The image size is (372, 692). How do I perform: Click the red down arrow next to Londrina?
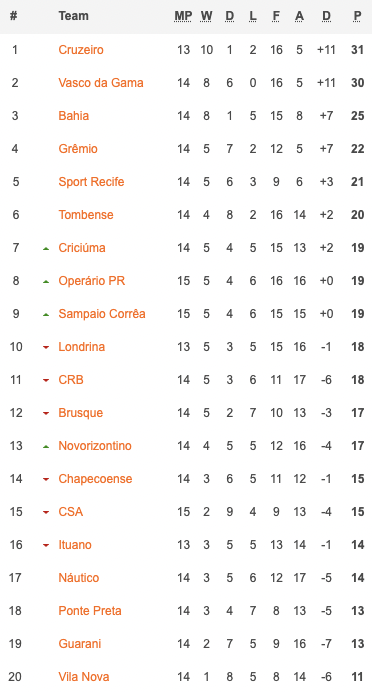tap(45, 348)
